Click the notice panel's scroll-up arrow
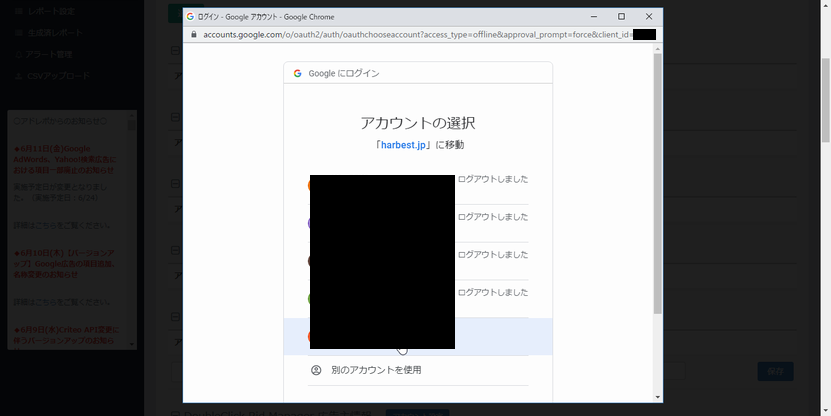The image size is (831, 416). point(132,114)
